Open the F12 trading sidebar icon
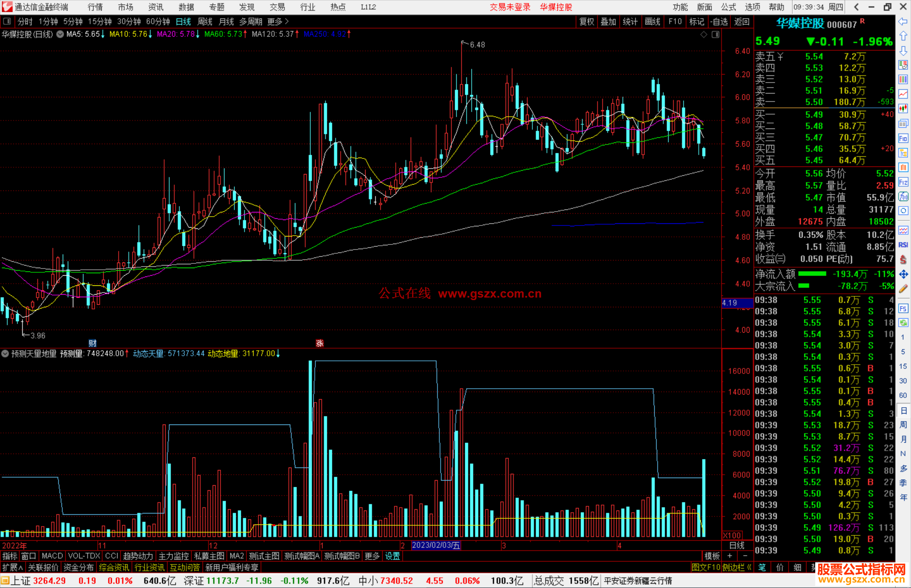Screen dimensions: 911x588 903,182
